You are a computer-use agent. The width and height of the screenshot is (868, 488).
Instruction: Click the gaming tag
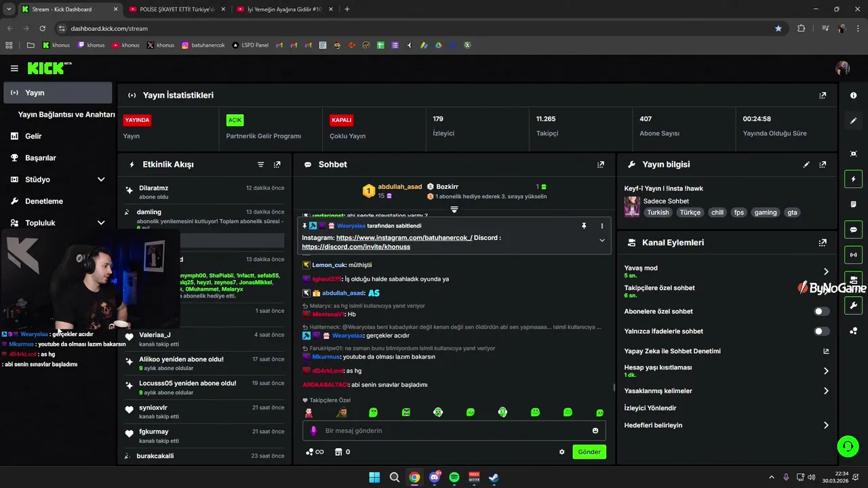766,212
